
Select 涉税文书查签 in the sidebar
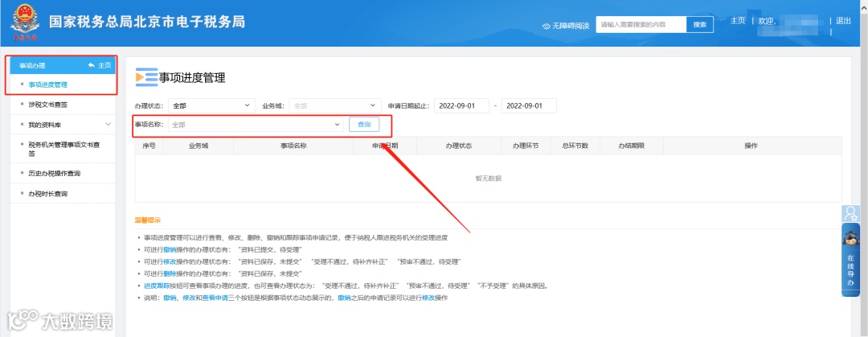tap(47, 105)
